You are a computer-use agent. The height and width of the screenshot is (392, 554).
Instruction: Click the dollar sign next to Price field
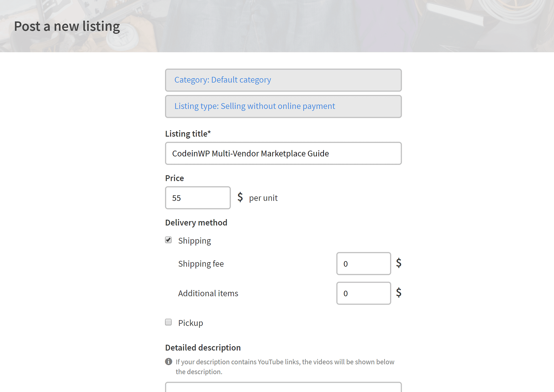click(240, 197)
